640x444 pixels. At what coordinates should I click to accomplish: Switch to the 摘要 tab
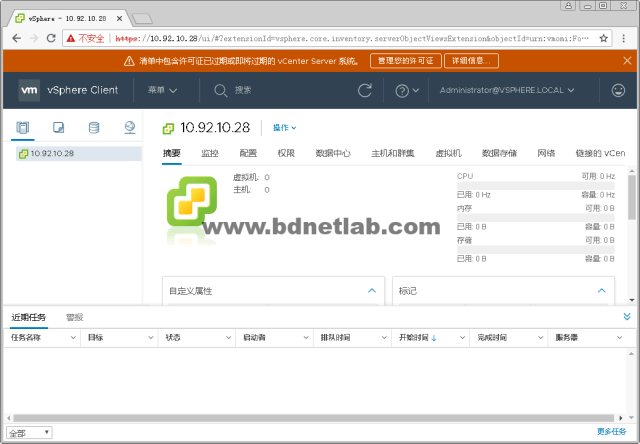coord(171,153)
